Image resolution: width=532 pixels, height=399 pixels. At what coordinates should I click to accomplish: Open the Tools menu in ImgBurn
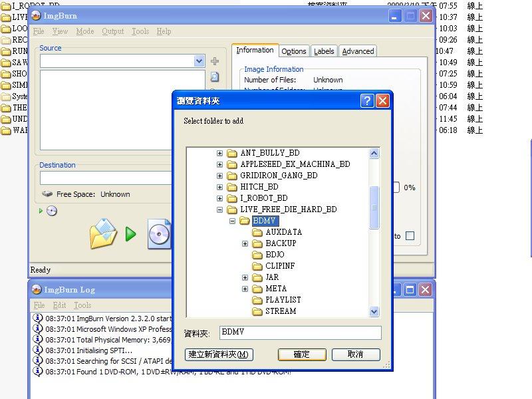point(140,31)
